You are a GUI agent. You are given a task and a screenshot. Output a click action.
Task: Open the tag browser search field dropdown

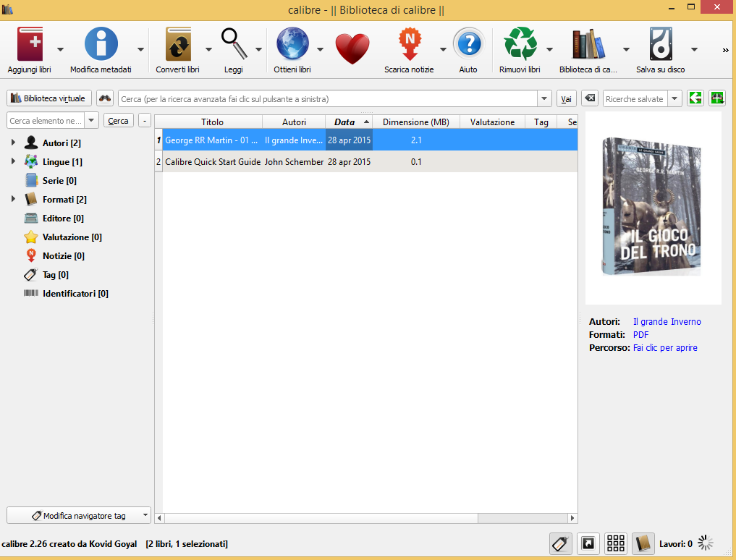click(91, 121)
